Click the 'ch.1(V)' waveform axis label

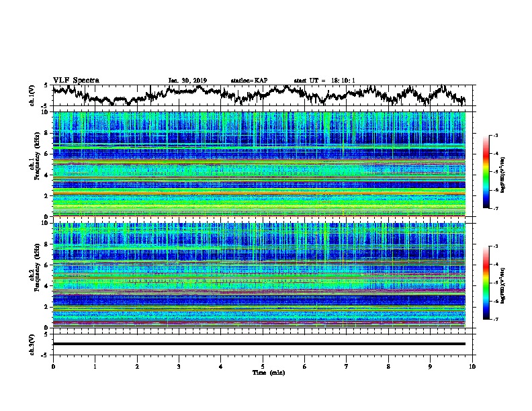click(32, 95)
